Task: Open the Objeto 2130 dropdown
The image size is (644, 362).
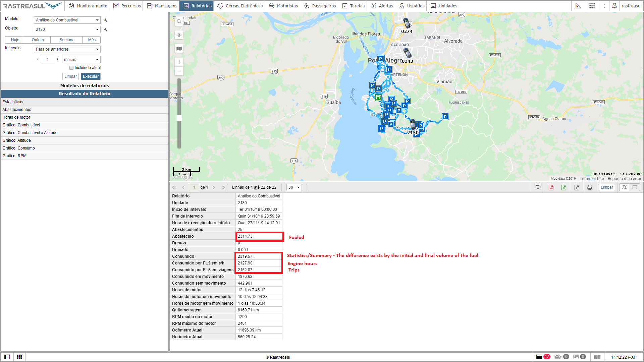Action: point(67,29)
